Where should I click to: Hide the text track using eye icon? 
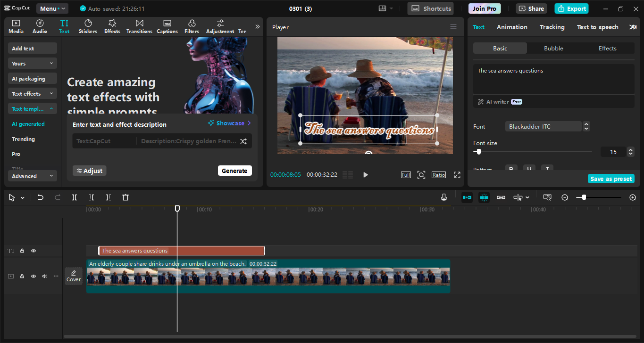(x=33, y=251)
